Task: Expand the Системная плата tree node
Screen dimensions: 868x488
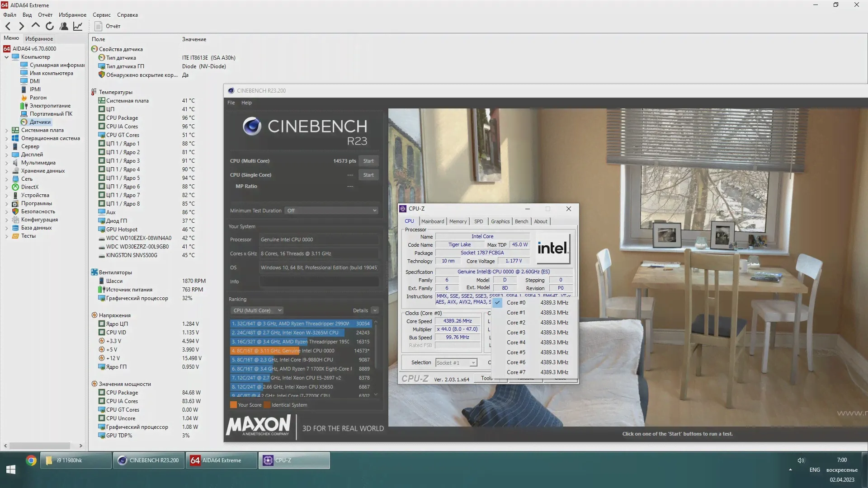Action: click(x=6, y=130)
